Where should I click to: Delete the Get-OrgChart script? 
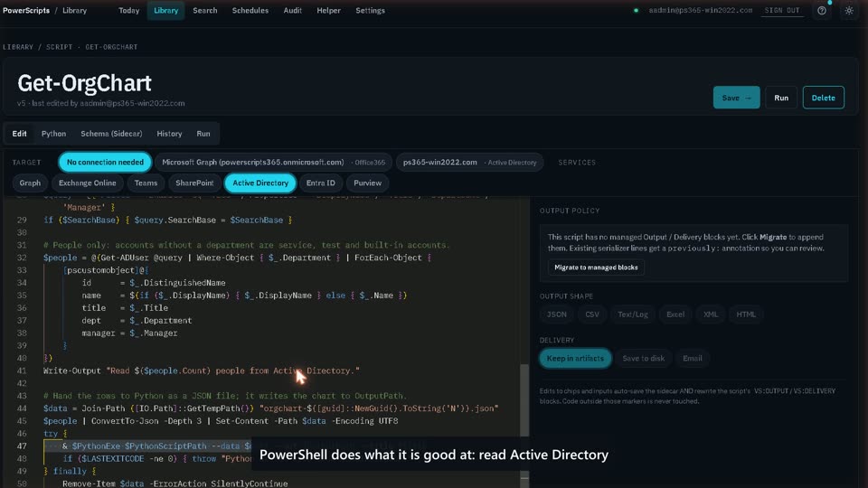823,98
